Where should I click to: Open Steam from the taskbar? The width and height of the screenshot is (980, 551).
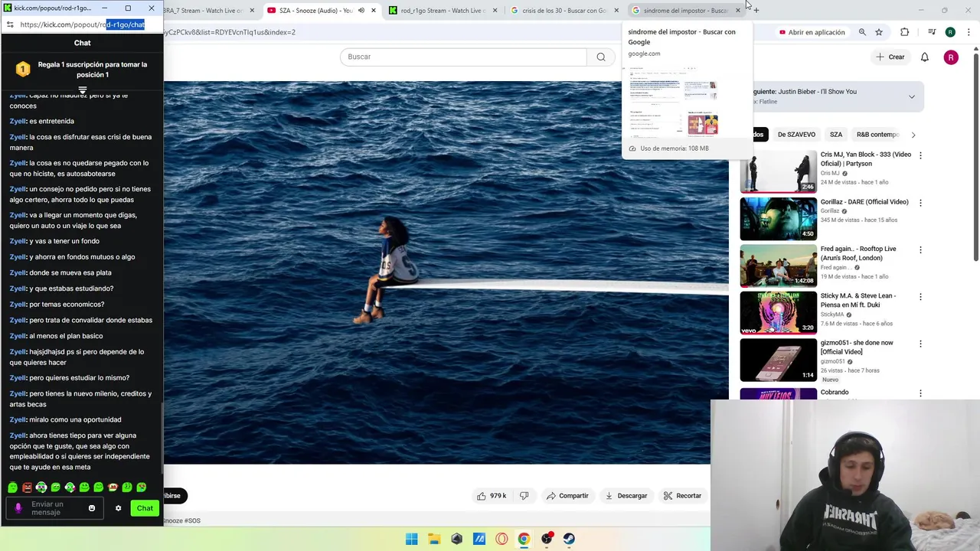(x=569, y=539)
